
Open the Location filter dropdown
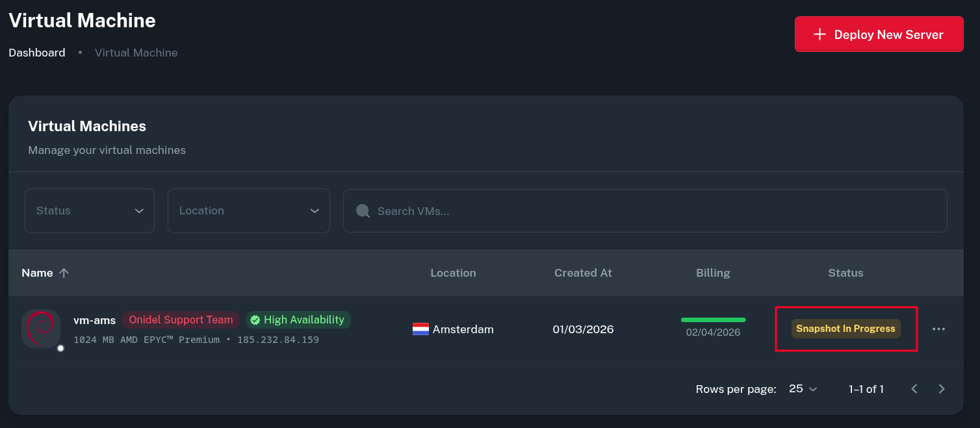tap(249, 210)
